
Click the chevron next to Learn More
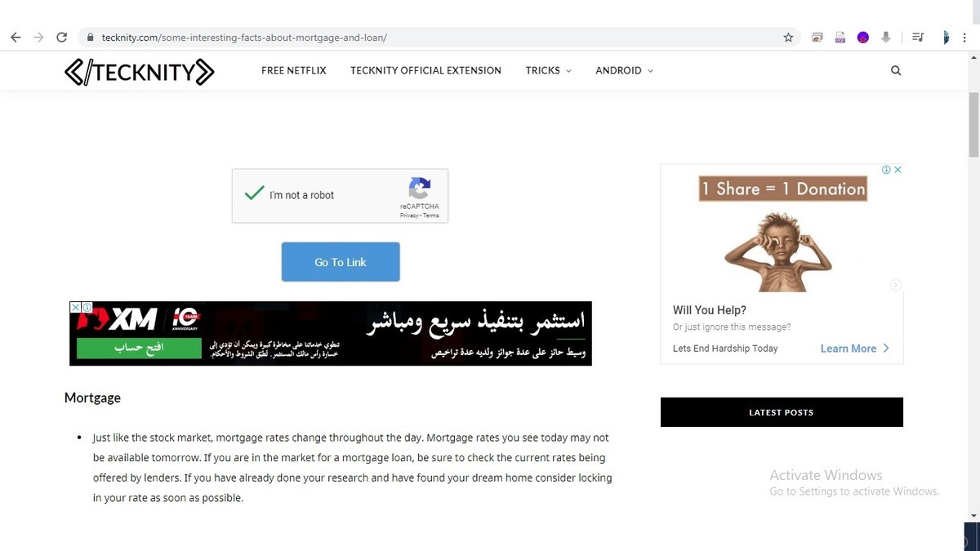[x=886, y=349]
